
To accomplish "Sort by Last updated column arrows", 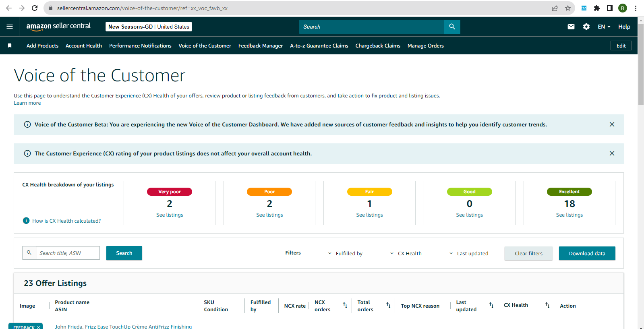I will [491, 305].
